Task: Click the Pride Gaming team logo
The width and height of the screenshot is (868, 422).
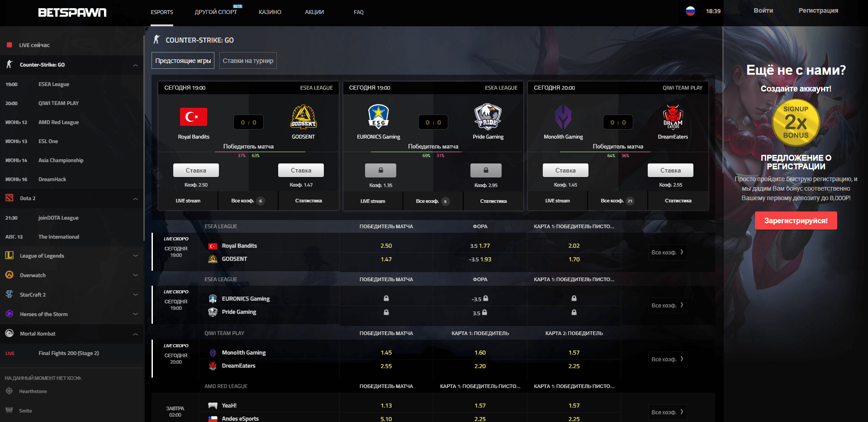Action: [x=488, y=117]
